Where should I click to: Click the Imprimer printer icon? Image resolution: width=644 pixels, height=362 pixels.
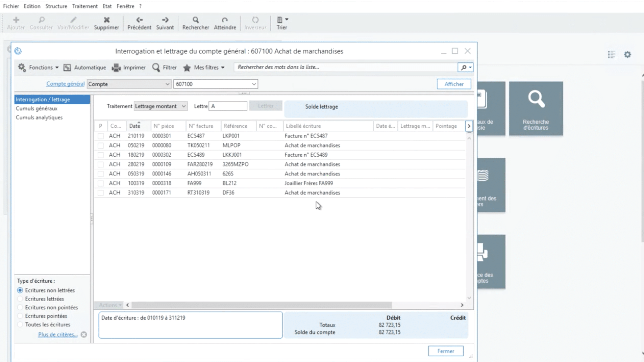pyautogui.click(x=116, y=68)
